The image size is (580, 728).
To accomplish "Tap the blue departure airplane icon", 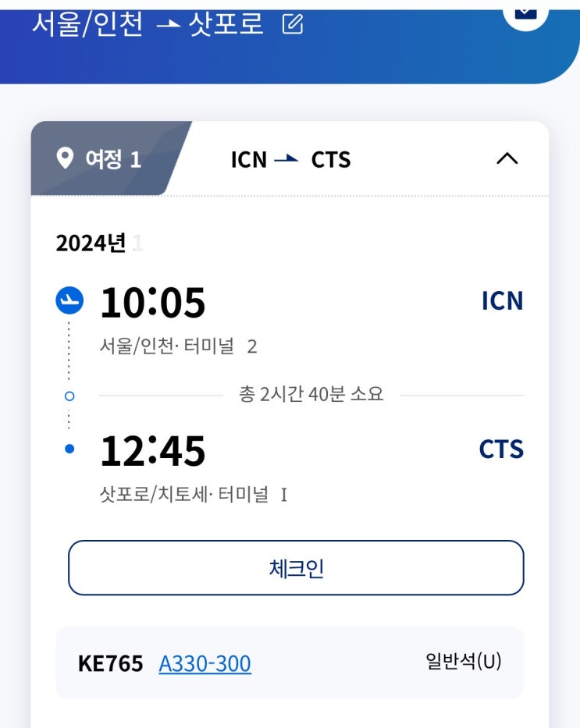I will [x=69, y=301].
